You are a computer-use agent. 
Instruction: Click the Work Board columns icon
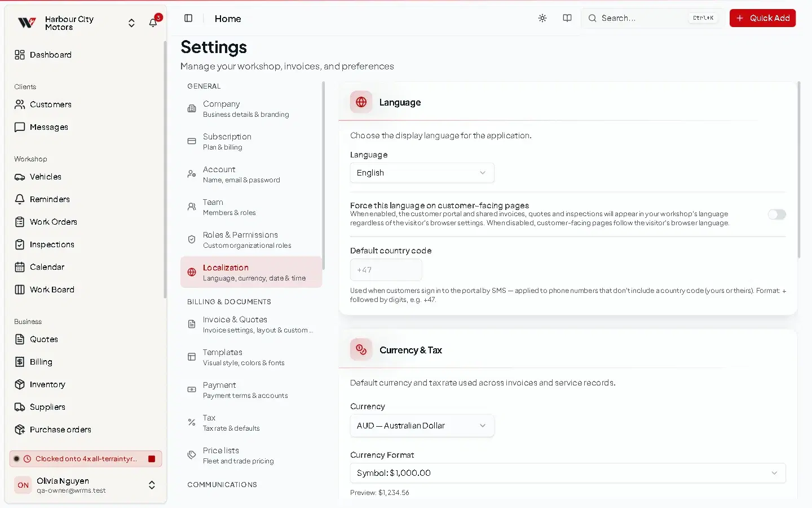20,290
